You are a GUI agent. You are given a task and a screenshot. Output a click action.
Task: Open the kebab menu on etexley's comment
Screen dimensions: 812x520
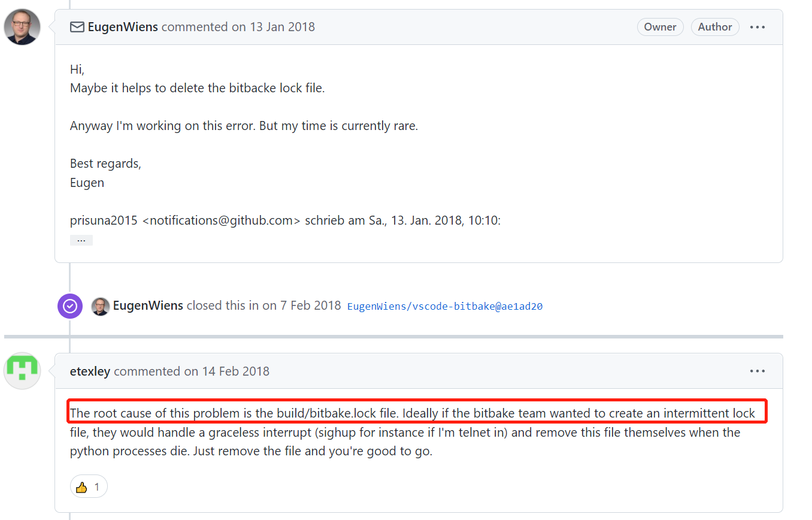[758, 371]
